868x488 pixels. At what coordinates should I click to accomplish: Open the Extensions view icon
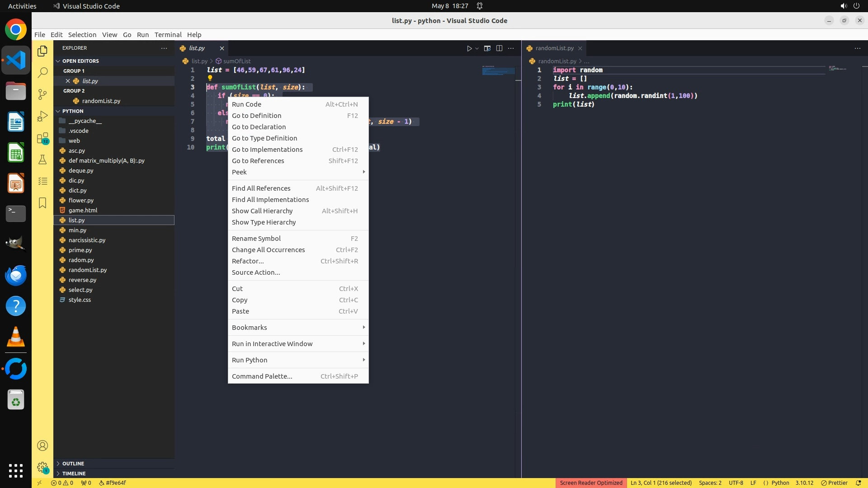point(42,138)
